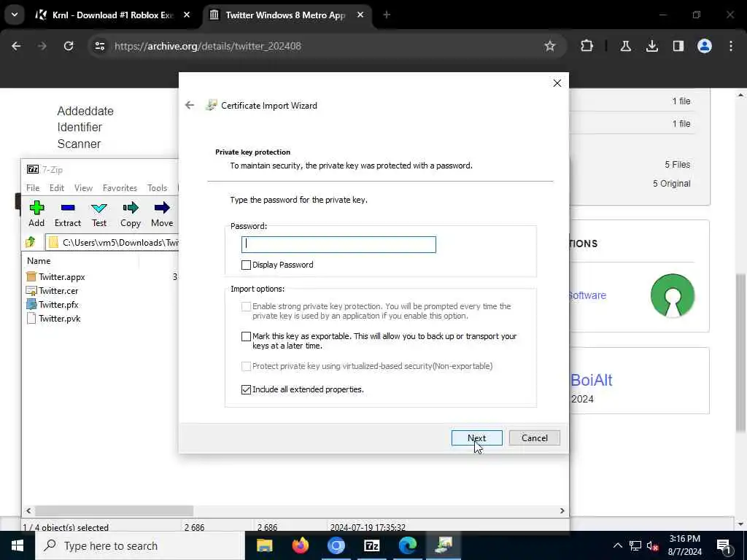Viewport: 747px width, 560px height.
Task: Show hidden system tray icons
Action: coord(617,545)
